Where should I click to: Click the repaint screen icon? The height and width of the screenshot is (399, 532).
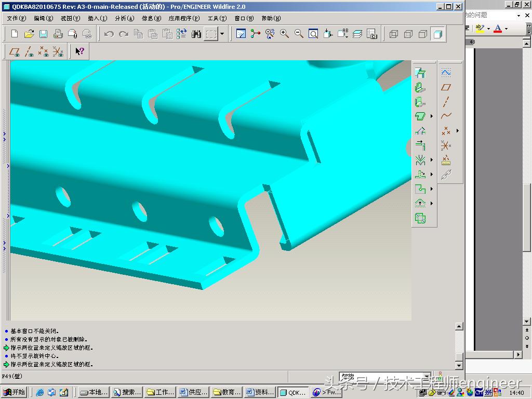(241, 34)
